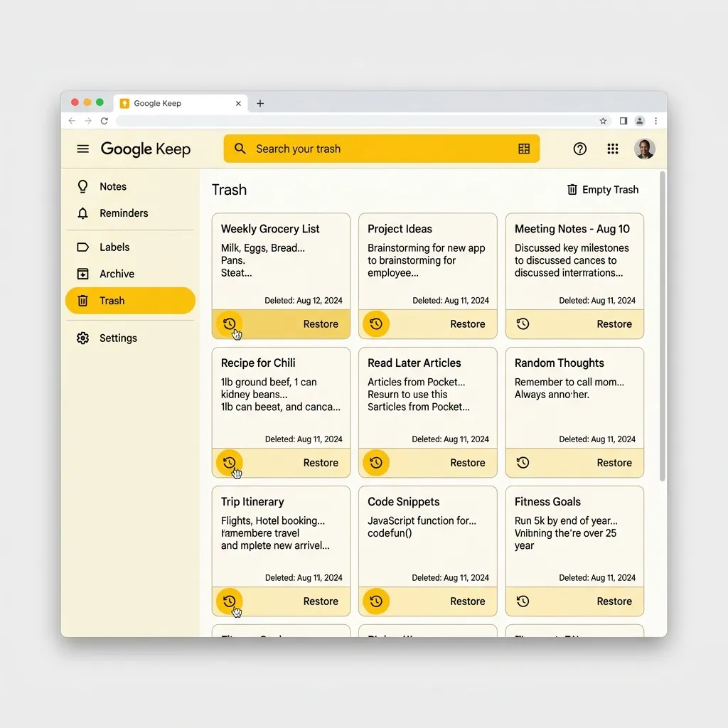728x728 pixels.
Task: Click restore clock icon on Code Snippets
Action: (376, 601)
